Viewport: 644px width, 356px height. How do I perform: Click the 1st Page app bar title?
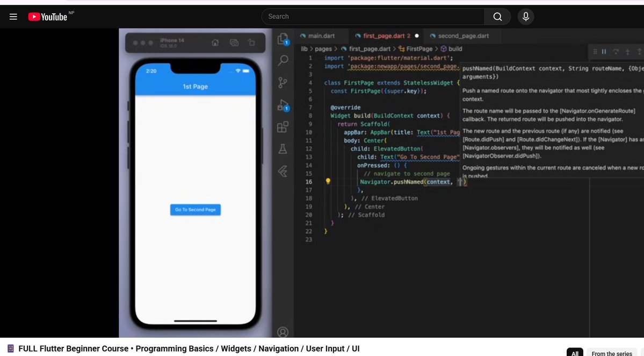coord(195,87)
